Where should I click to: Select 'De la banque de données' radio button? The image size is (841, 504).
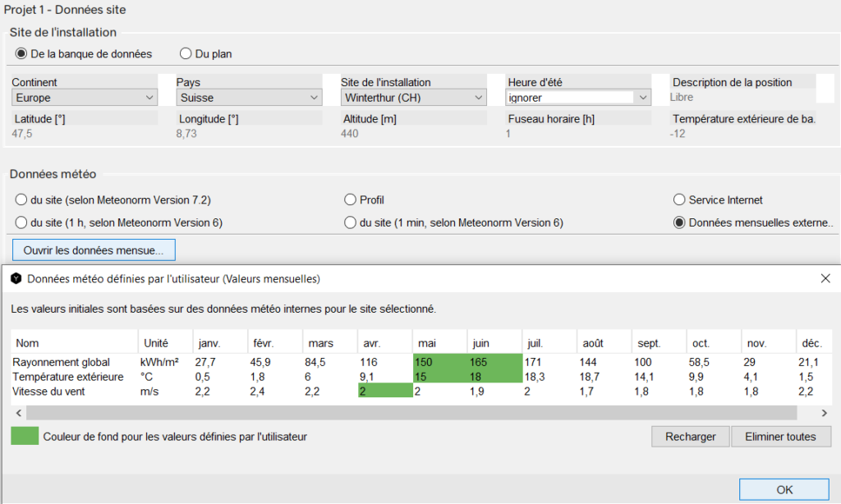click(21, 54)
